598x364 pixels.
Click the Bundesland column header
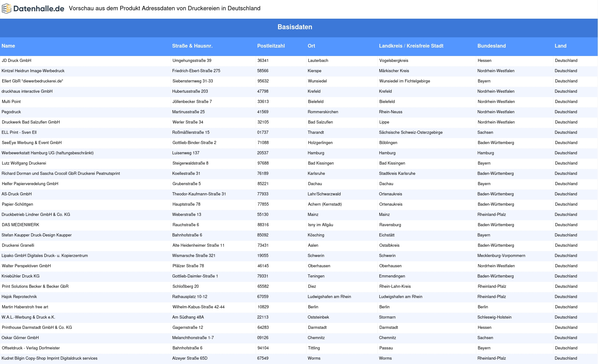pos(491,46)
